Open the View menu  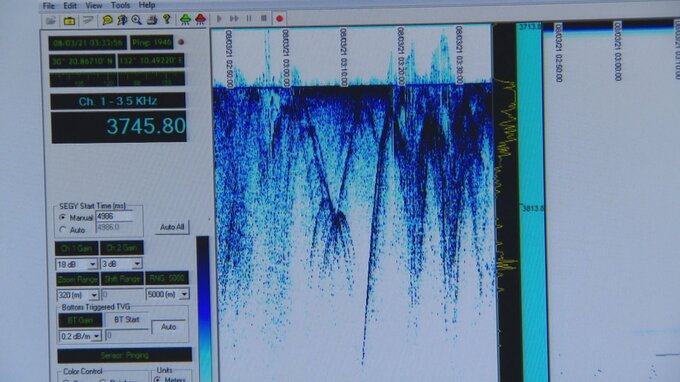[x=94, y=6]
